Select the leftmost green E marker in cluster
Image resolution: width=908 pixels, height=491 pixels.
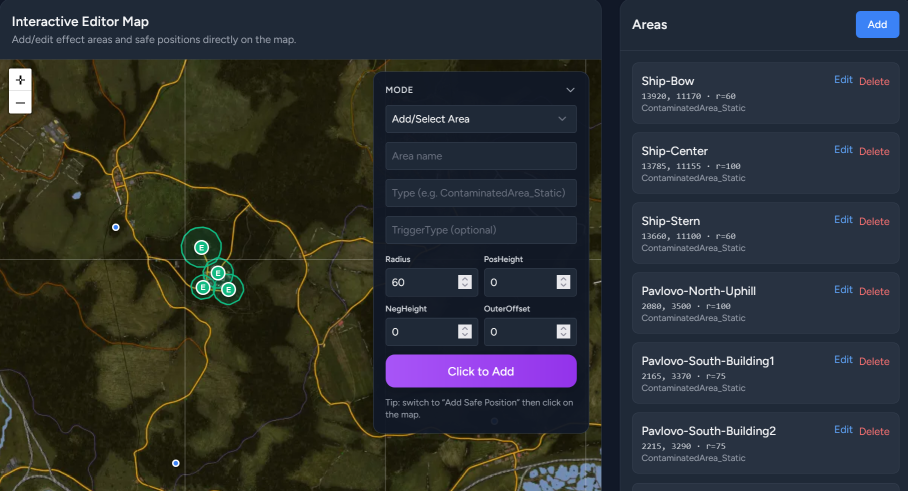point(202,287)
